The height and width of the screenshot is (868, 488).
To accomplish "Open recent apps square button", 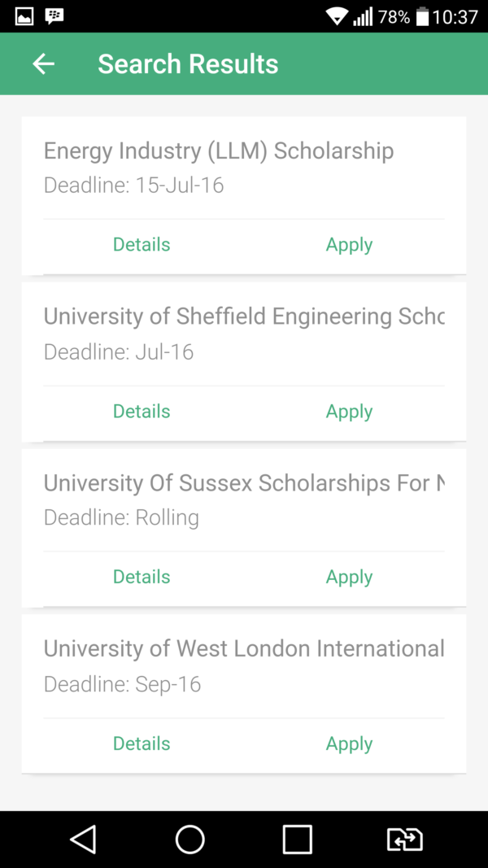I will click(x=297, y=839).
